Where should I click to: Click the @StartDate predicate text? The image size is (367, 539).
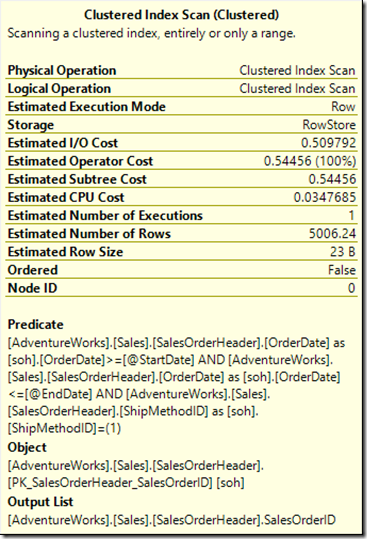coord(158,360)
